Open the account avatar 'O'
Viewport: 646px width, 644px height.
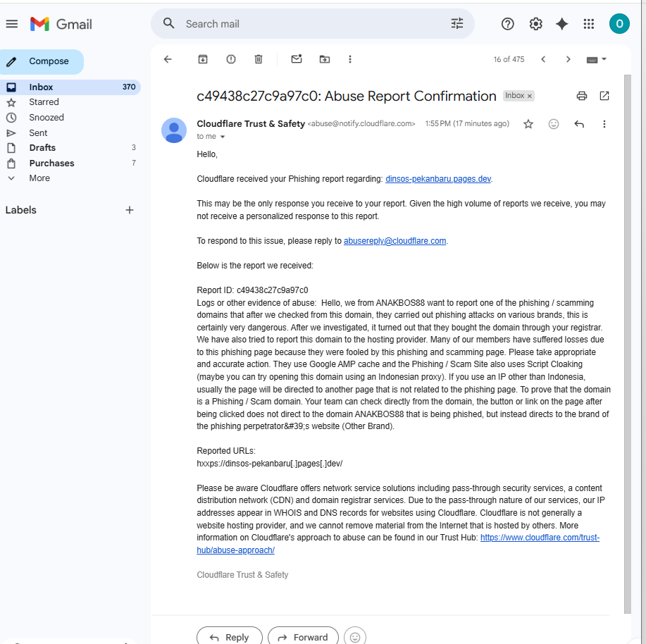pos(619,24)
